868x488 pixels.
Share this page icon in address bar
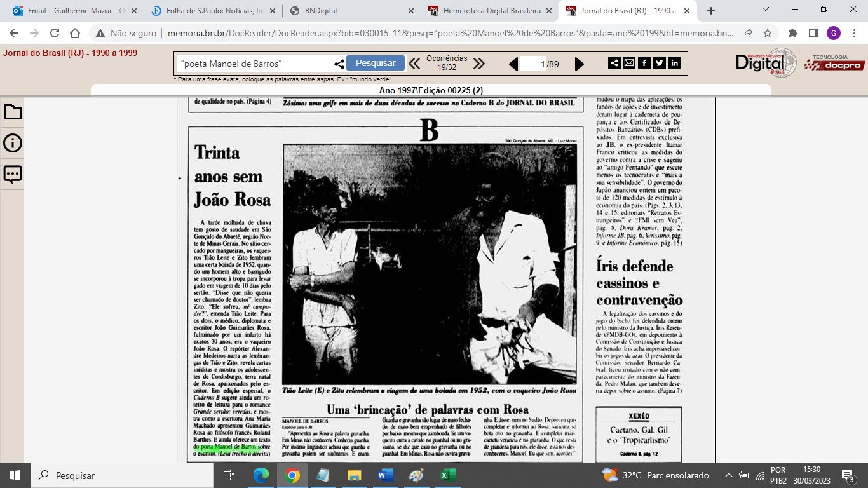coord(748,33)
